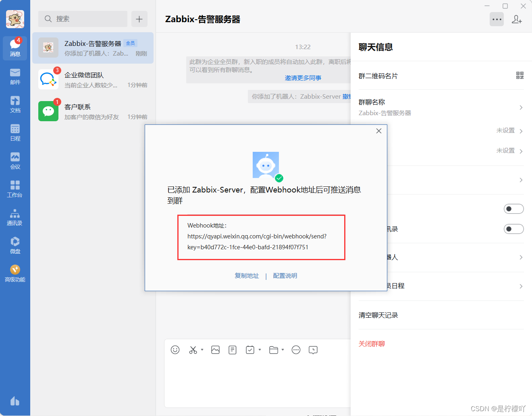Click the folder file icon in chat toolbar
Viewport: 532px width, 416px height.
coord(274,350)
